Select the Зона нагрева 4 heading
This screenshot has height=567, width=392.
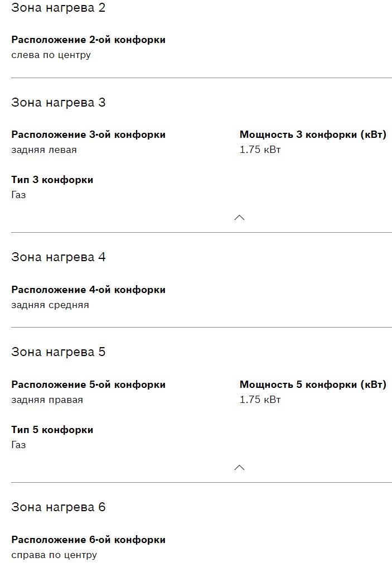(x=59, y=257)
